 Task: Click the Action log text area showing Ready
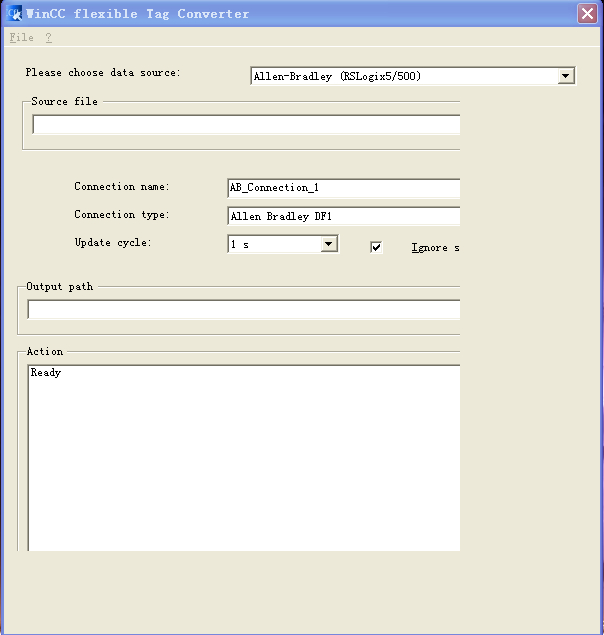point(244,458)
